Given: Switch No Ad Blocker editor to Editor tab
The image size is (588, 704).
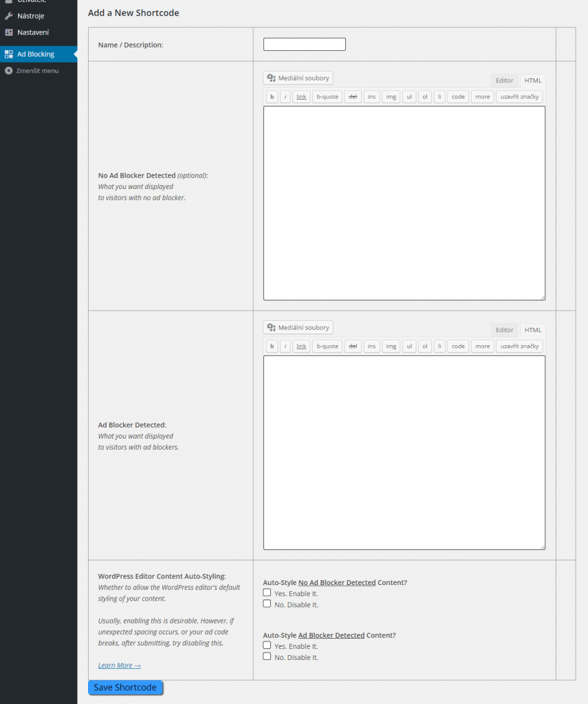Looking at the screenshot, I should coord(504,80).
